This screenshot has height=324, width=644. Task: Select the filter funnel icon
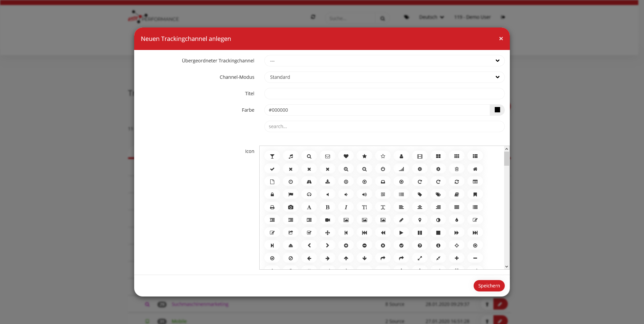[272, 156]
